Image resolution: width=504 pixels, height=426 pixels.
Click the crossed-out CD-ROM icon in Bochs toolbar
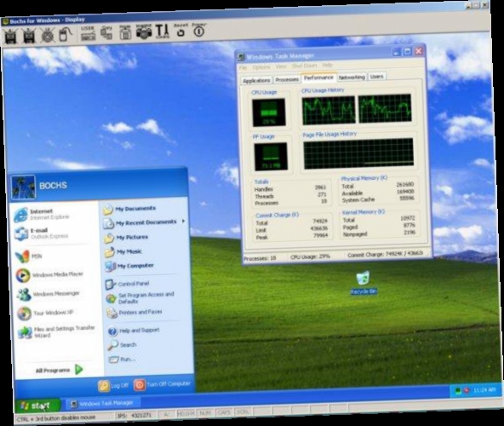coord(48,35)
